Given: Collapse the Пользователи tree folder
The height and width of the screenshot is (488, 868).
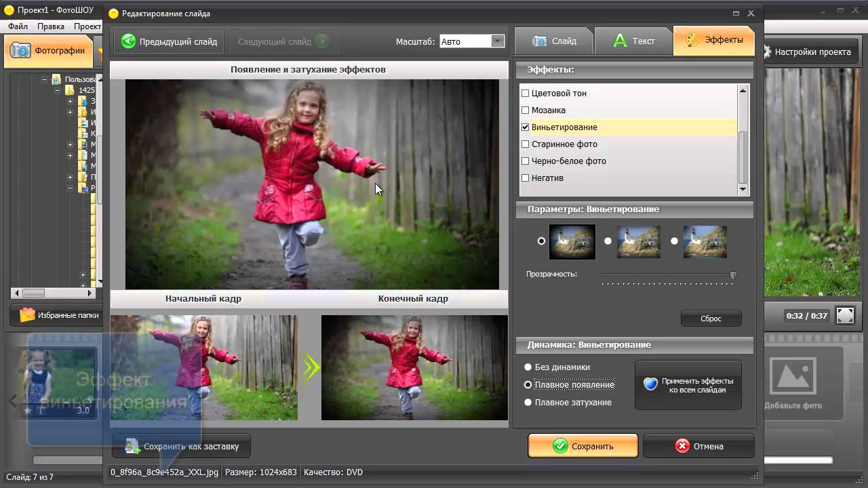Looking at the screenshot, I should (45, 79).
